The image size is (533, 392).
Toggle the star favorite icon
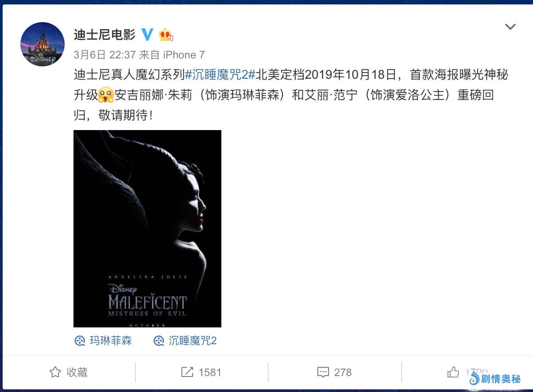pyautogui.click(x=55, y=372)
